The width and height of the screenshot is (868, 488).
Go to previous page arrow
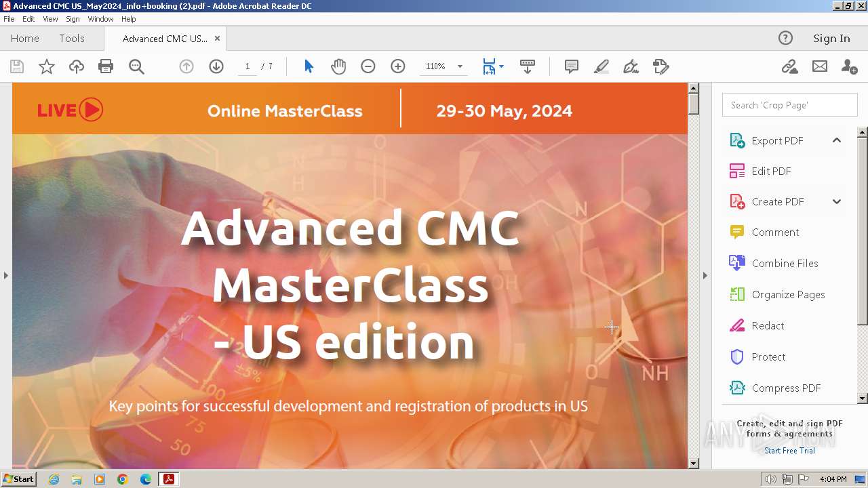[x=186, y=66]
